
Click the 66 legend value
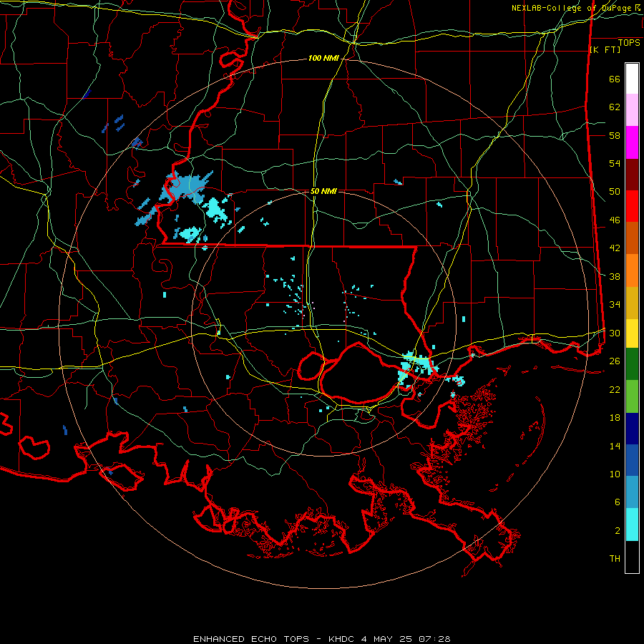[615, 79]
